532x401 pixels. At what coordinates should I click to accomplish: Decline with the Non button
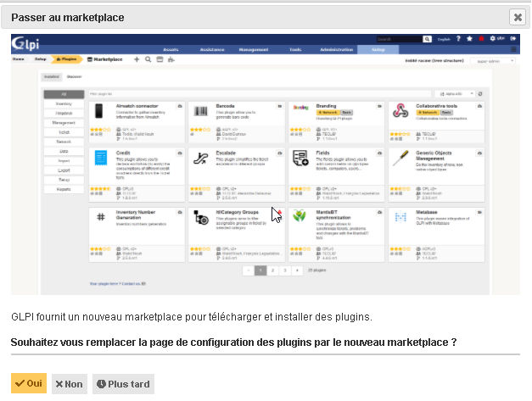(70, 384)
